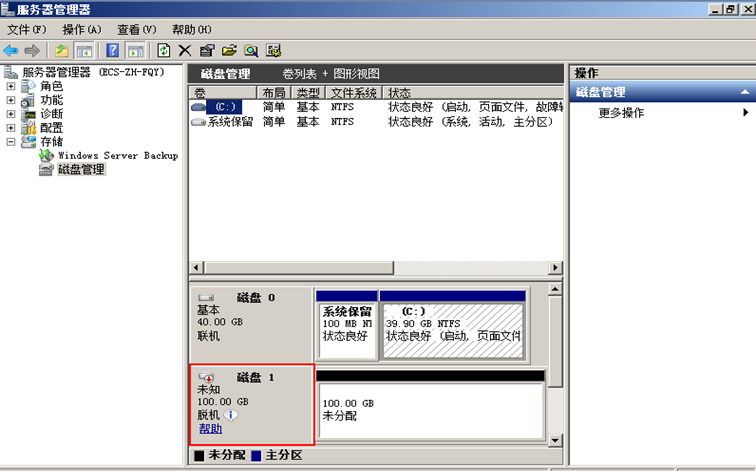Click the Roles (角色) tree icon
Screen dimensions: 756x471
pyautogui.click(x=28, y=86)
